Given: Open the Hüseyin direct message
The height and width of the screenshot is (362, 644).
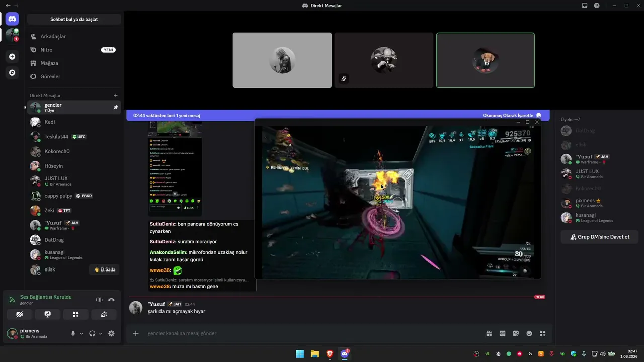Looking at the screenshot, I should (74, 166).
